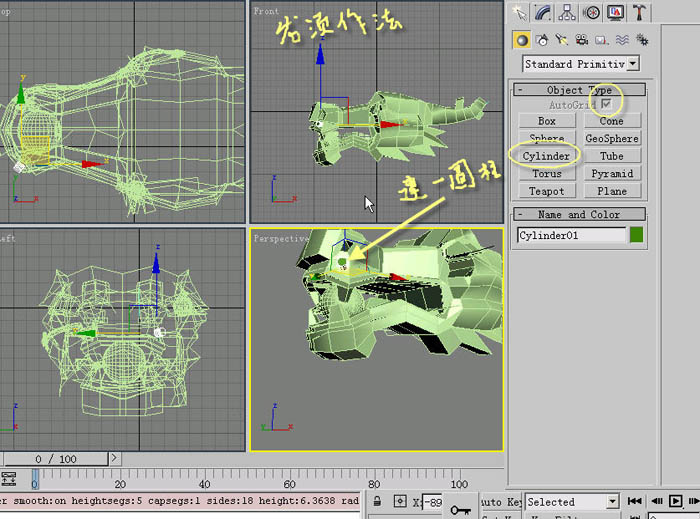Step to the previous frame
Viewport: 700px width, 519px height.
click(657, 501)
